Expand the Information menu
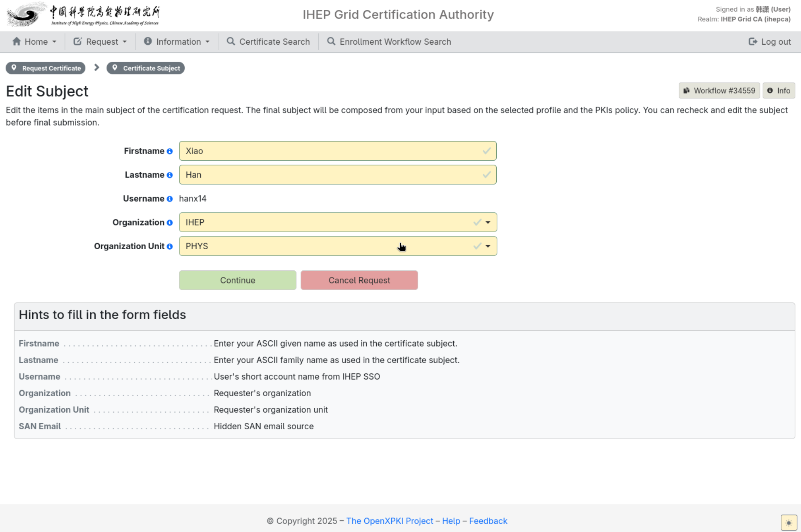This screenshot has height=532, width=801. click(177, 42)
